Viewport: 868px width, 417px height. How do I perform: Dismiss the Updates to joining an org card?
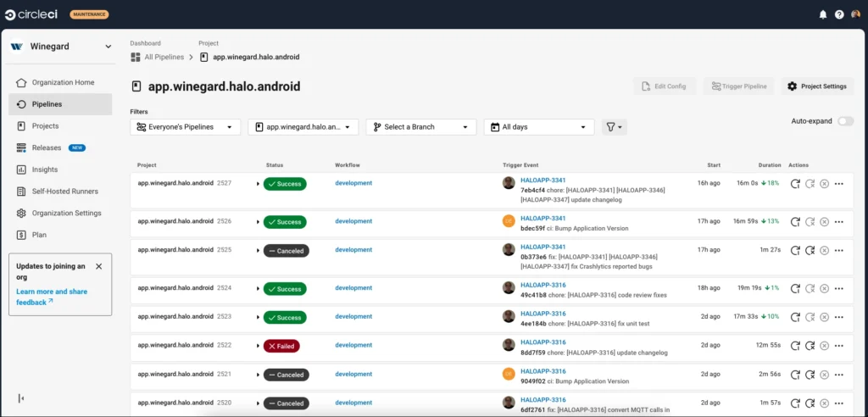[98, 266]
